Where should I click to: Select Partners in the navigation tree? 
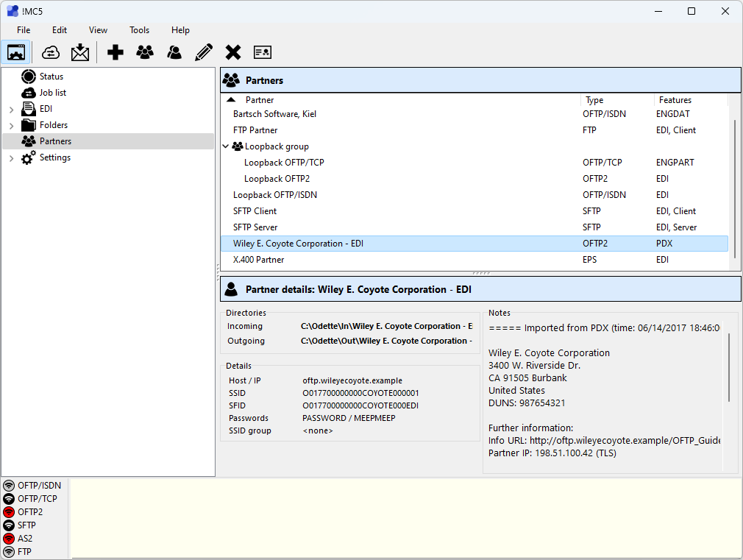[108, 141]
